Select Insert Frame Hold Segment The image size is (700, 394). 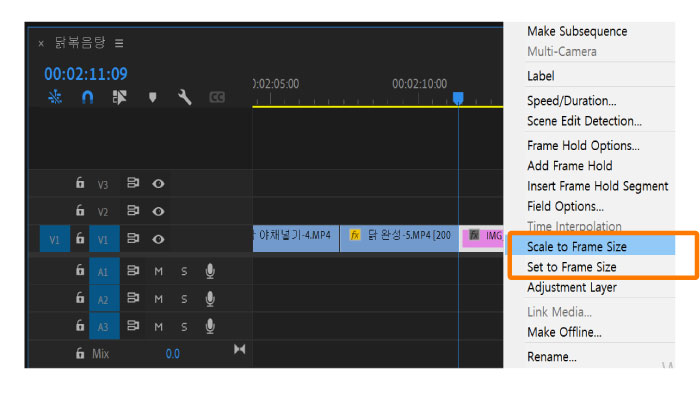(597, 186)
